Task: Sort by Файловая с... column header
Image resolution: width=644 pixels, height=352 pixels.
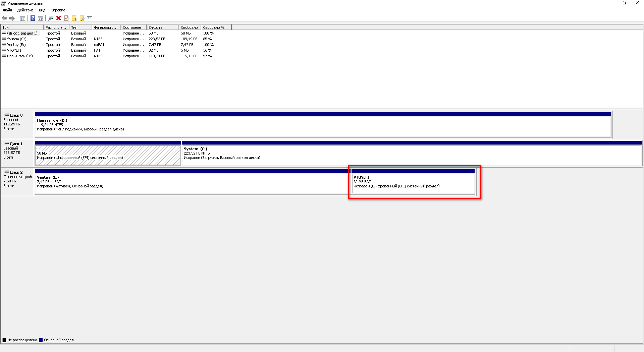Action: pyautogui.click(x=106, y=27)
